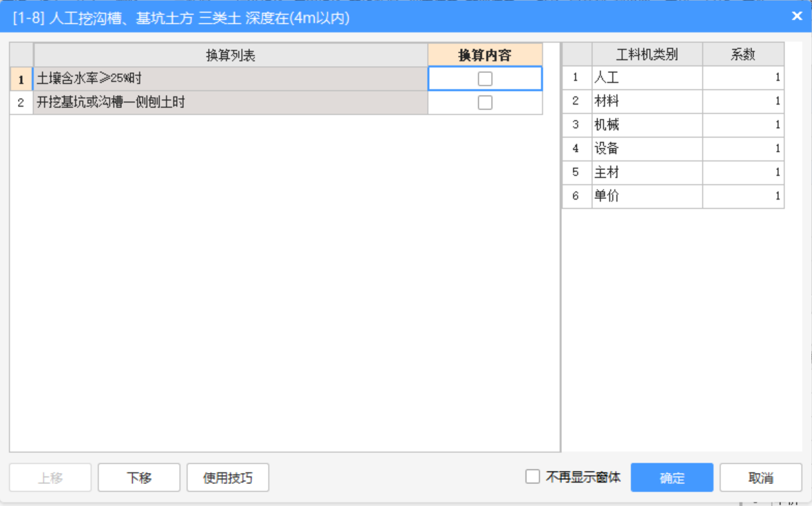Edit the 主材 coefficient cell
This screenshot has height=506, width=812.
[742, 172]
